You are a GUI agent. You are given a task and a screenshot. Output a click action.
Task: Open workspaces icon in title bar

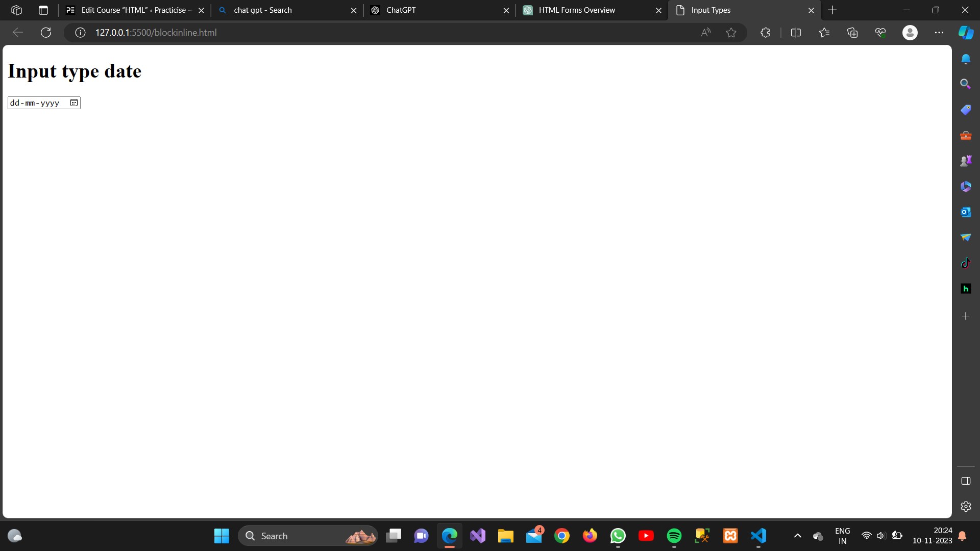[x=16, y=10]
